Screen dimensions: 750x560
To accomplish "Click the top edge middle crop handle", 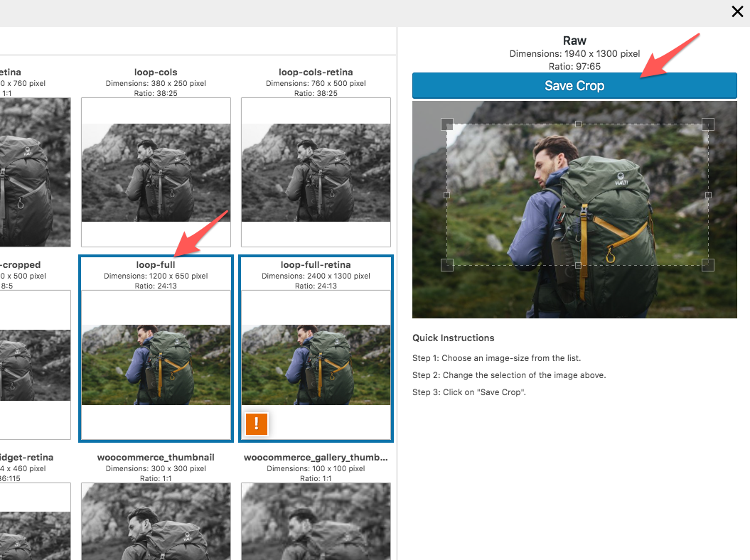I will pyautogui.click(x=578, y=124).
